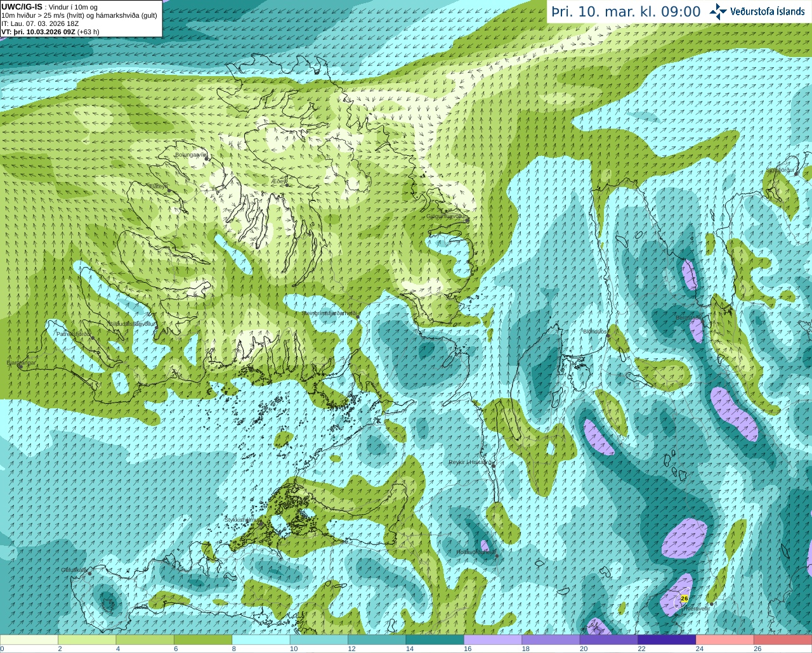Viewport: 812px width, 653px height.
Task: Click the Gufuskálar station dot
Action: click(89, 573)
